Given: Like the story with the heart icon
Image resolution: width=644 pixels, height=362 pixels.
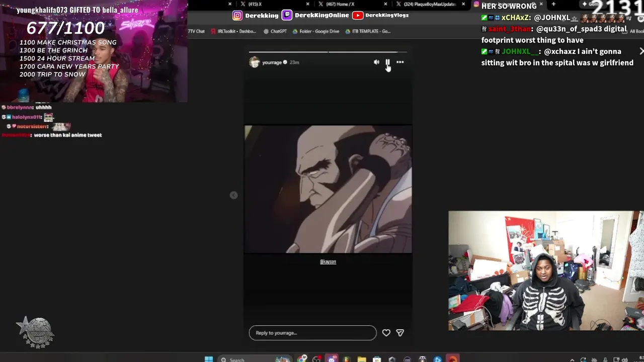Looking at the screenshot, I should click(386, 333).
